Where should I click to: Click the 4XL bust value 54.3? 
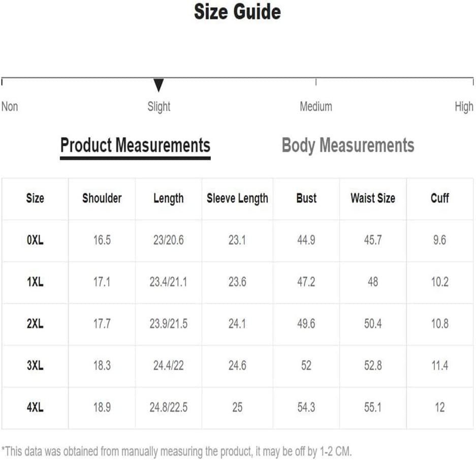306,407
